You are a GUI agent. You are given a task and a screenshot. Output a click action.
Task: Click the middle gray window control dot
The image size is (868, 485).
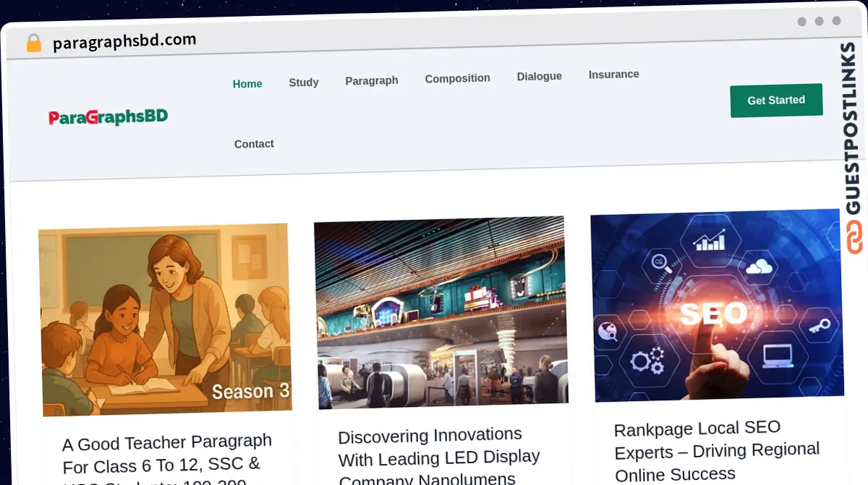pos(819,22)
